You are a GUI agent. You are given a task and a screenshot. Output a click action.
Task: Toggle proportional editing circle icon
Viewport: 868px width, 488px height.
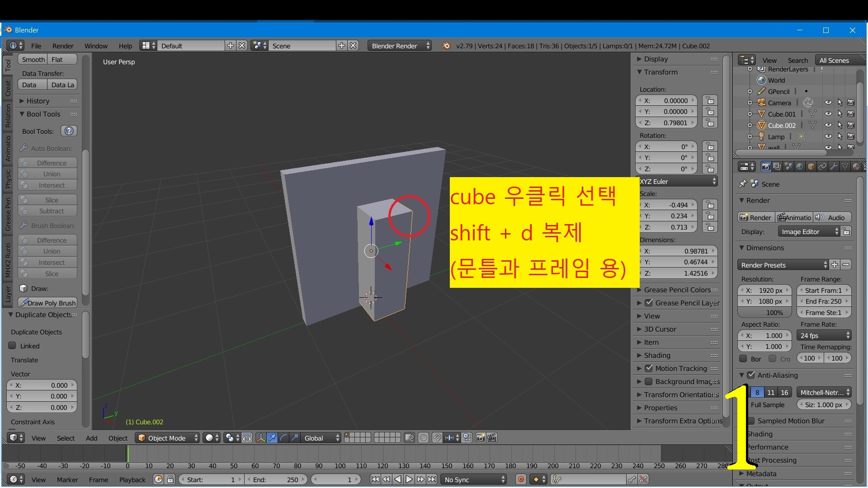[x=423, y=438]
